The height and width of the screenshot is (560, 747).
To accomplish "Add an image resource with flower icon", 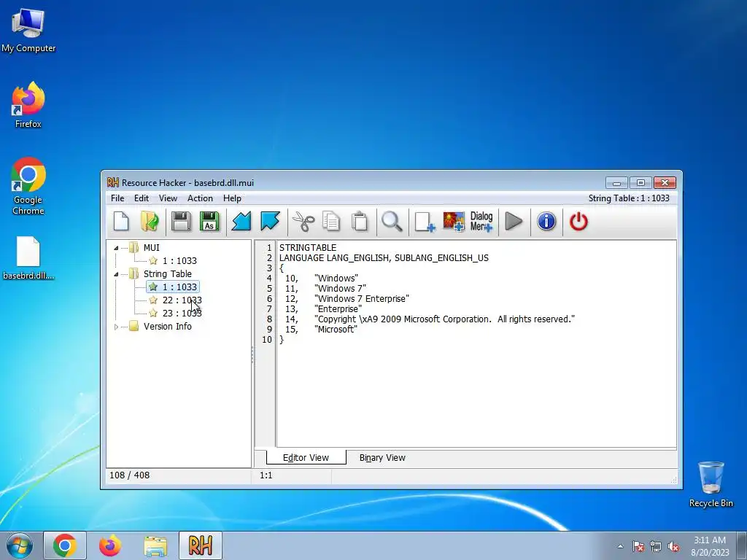I will 454,222.
